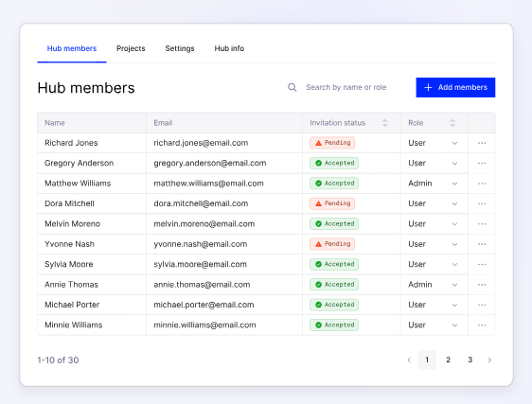The width and height of the screenshot is (532, 404).
Task: Click email richard.jones@email.com
Action: click(201, 143)
